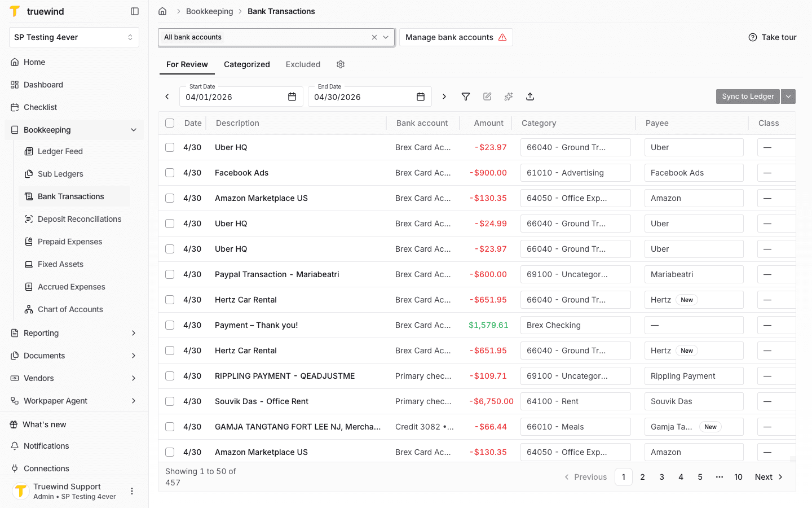The image size is (812, 508).
Task: Click the AI sparkle categorize icon
Action: coord(509,97)
